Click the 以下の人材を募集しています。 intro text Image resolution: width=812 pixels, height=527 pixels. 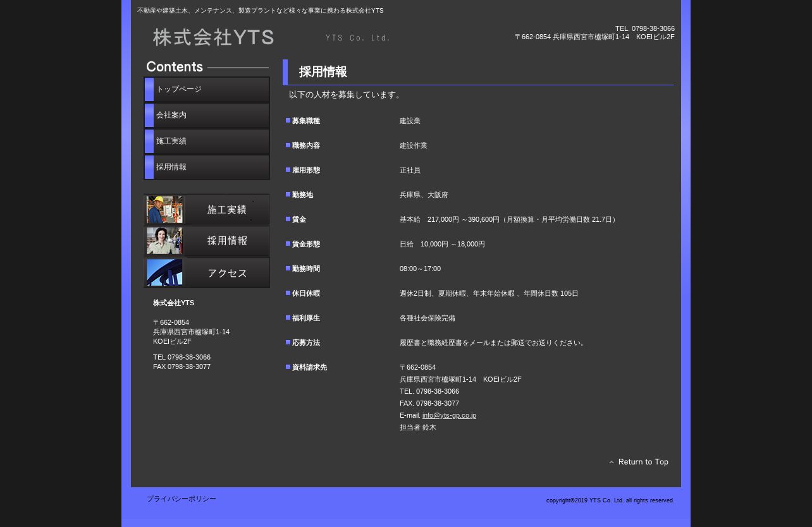[x=346, y=95]
